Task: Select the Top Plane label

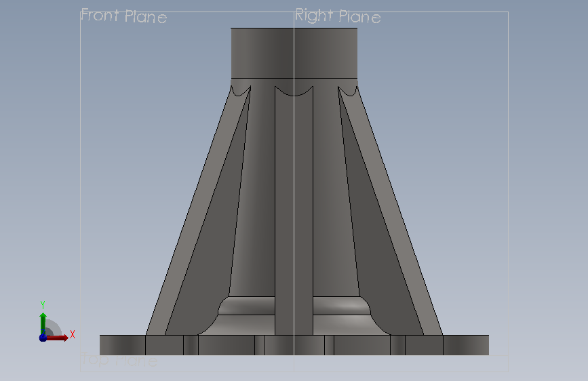Action: pyautogui.click(x=119, y=359)
